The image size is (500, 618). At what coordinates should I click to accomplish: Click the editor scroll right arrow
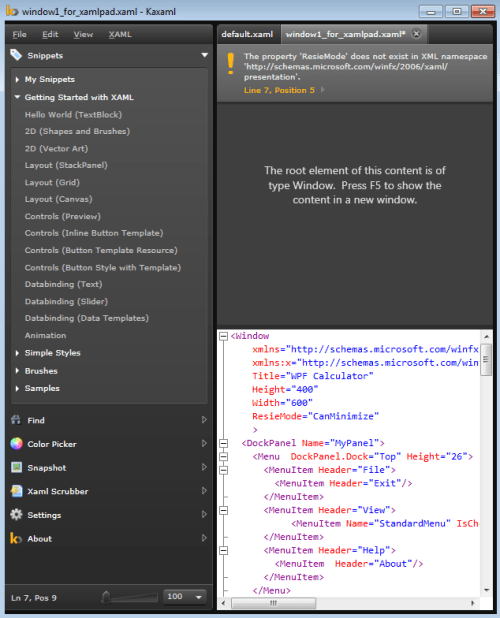(x=472, y=603)
